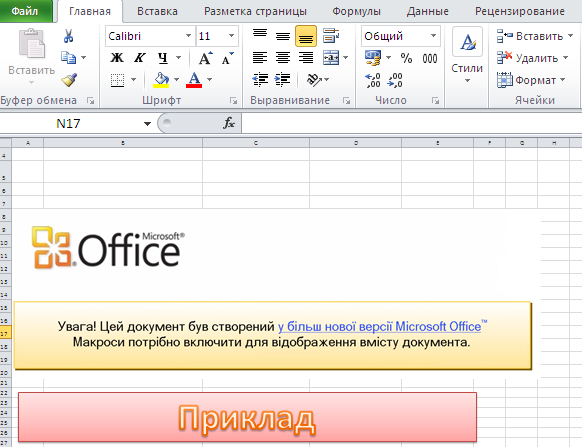This screenshot has height=447, width=582.
Task: Toggle the bottom vertical alignment button
Action: (306, 36)
